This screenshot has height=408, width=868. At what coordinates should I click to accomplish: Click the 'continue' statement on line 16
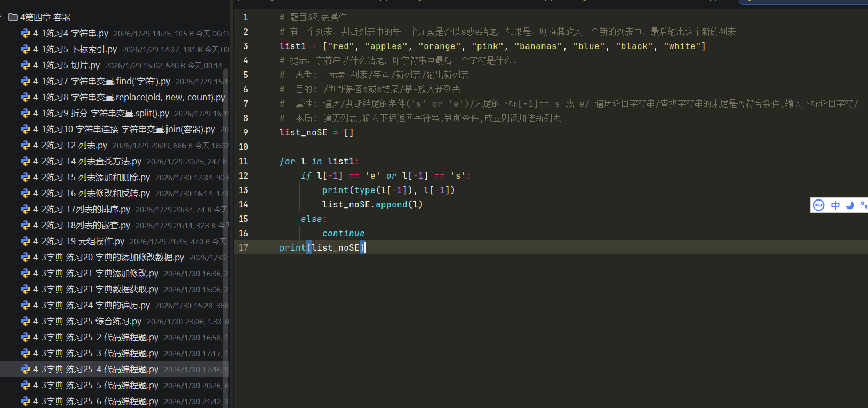(x=343, y=233)
